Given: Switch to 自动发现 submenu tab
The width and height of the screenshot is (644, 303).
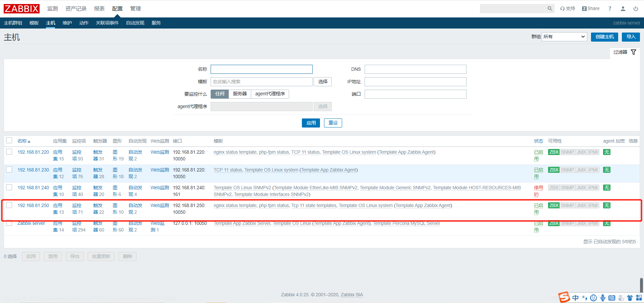Looking at the screenshot, I should [135, 23].
